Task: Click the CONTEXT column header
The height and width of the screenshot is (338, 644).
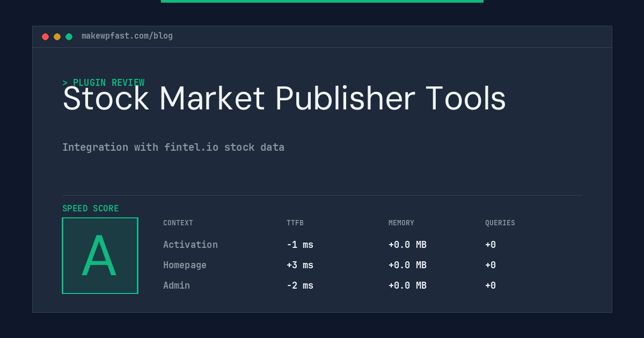Action: [x=178, y=223]
